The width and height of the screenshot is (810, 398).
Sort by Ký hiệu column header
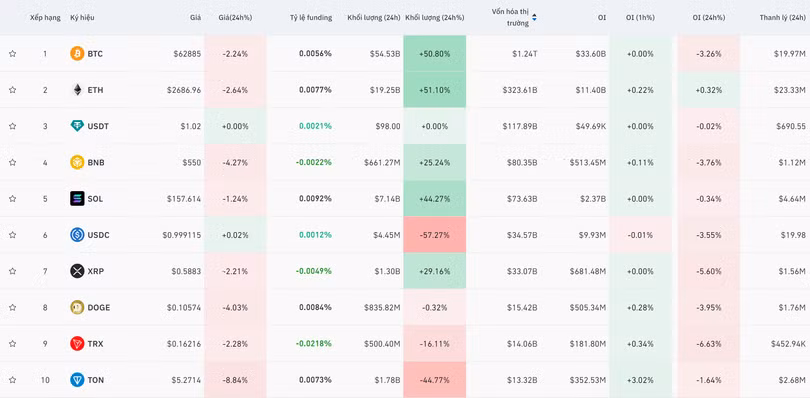pyautogui.click(x=82, y=18)
